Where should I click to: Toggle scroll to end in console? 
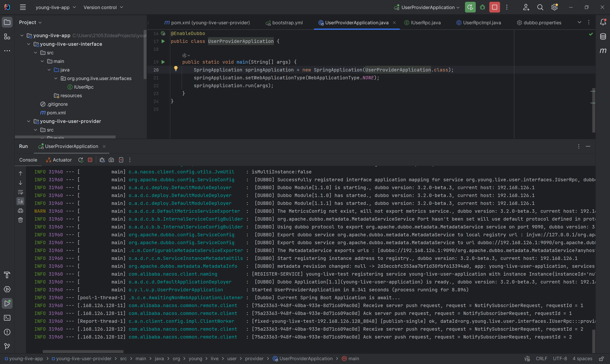[x=20, y=201]
